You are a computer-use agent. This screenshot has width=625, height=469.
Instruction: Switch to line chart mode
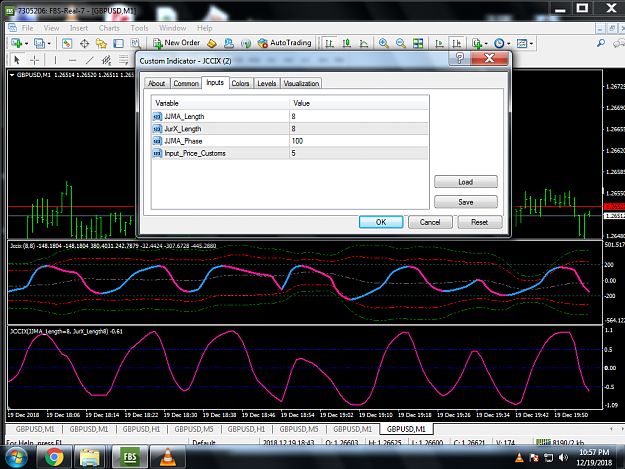click(364, 43)
